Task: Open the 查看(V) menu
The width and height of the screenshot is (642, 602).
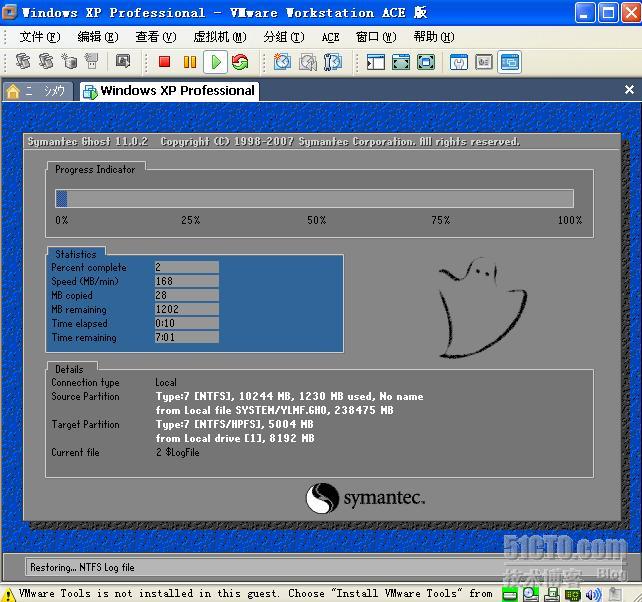Action: (x=156, y=37)
